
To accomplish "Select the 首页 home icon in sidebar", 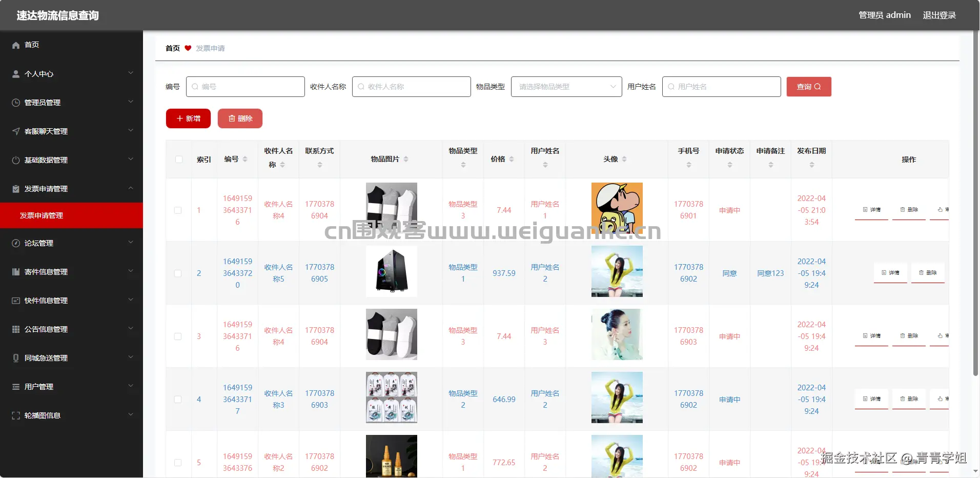I will pyautogui.click(x=15, y=45).
